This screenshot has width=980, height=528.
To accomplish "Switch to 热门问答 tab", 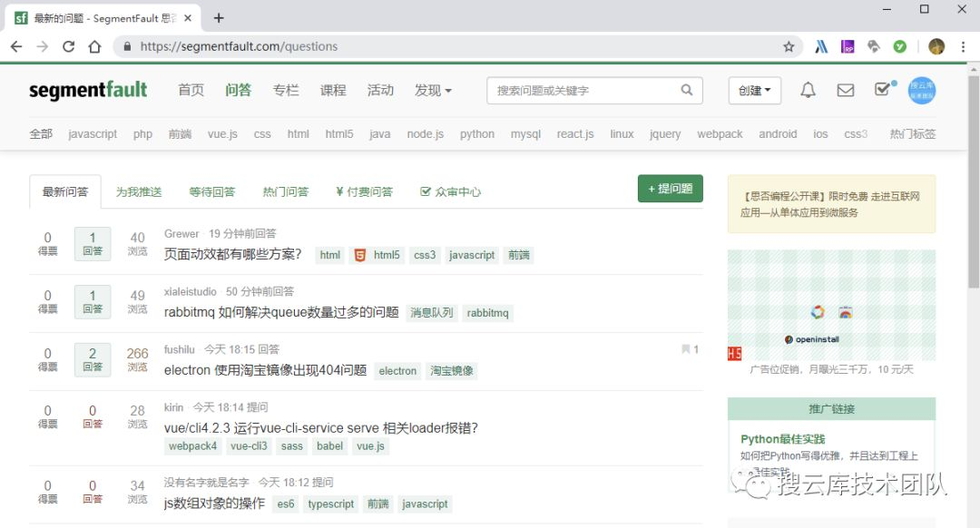I will [x=286, y=191].
